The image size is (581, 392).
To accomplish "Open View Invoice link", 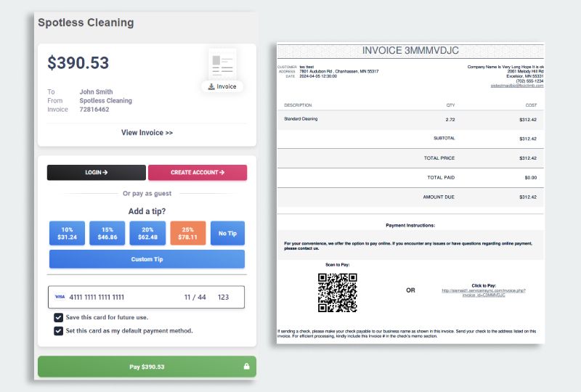I will [147, 133].
